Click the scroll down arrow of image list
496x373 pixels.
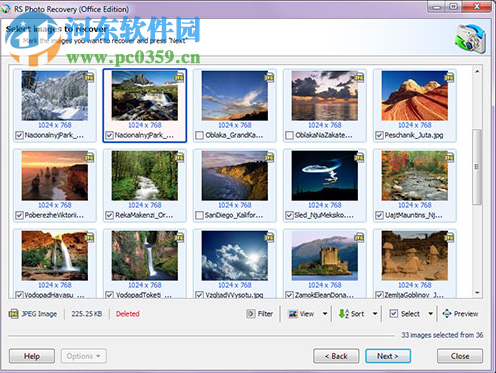pyautogui.click(x=477, y=293)
